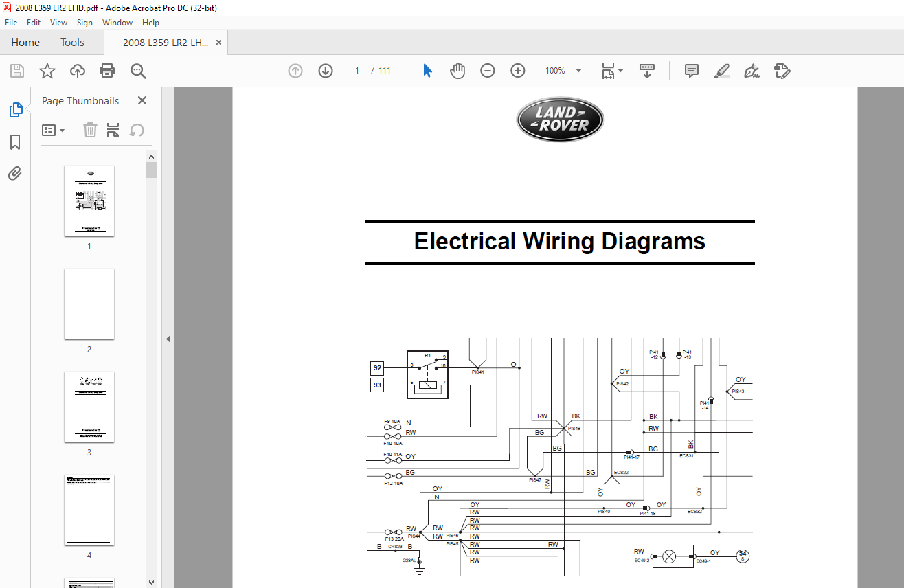Click the Insert pages icon in thumbnails panel
Screen dimensions: 904x588
coord(113,130)
